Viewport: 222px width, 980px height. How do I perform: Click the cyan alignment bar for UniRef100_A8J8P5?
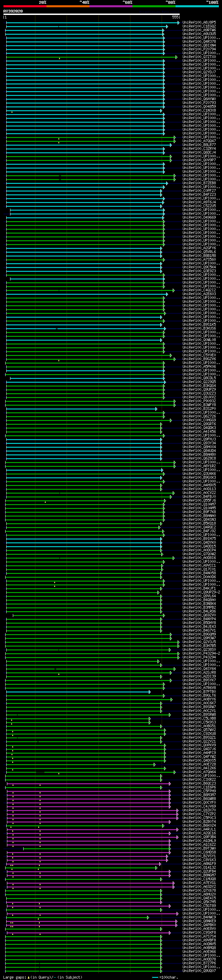93,23
